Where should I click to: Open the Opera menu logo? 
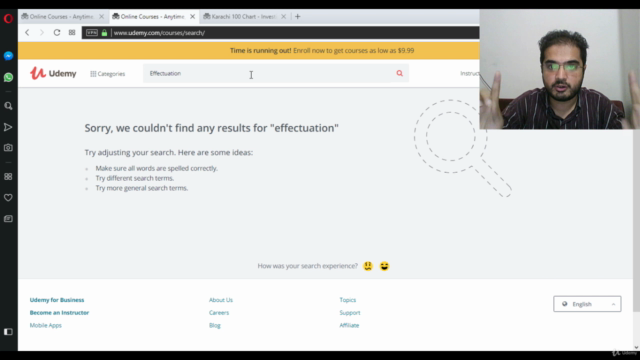(x=8, y=18)
